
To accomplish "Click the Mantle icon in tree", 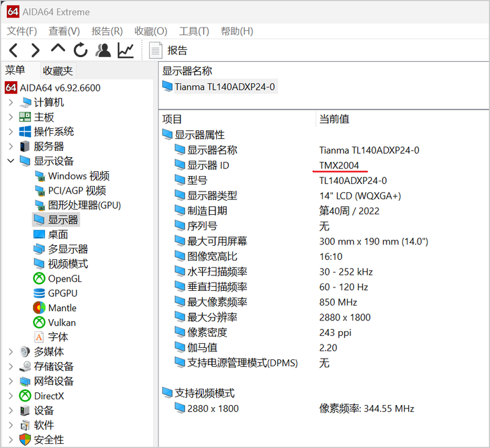I will click(39, 308).
